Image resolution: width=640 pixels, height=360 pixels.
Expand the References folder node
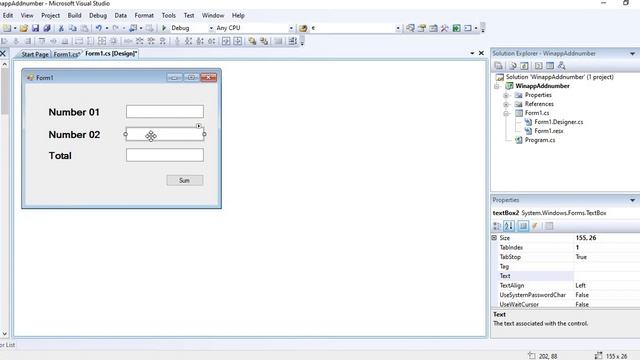click(506, 104)
